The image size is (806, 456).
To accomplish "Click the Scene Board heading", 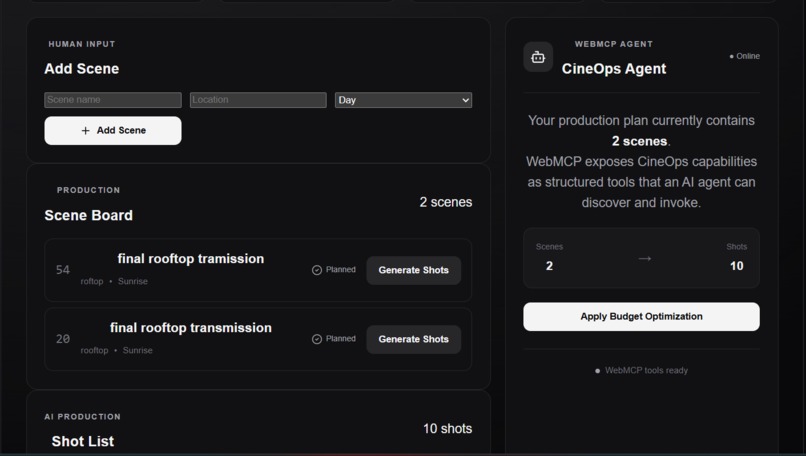I will [88, 215].
